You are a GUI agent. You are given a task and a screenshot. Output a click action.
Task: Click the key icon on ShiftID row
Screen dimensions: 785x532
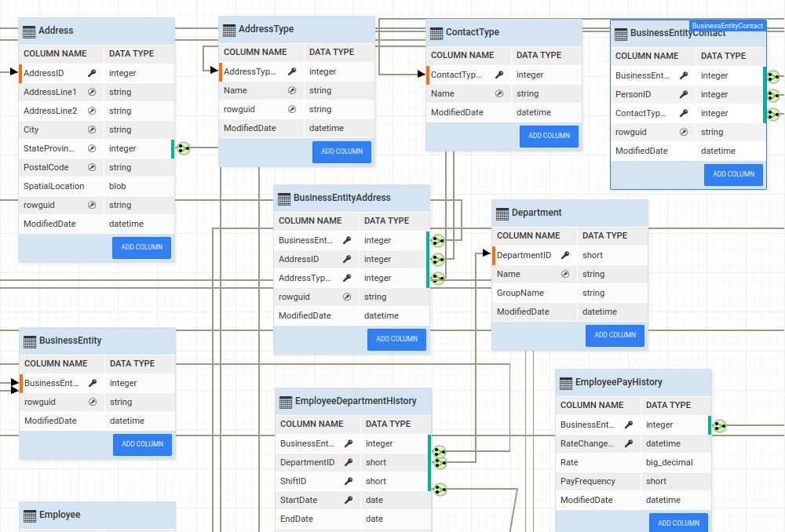349,481
